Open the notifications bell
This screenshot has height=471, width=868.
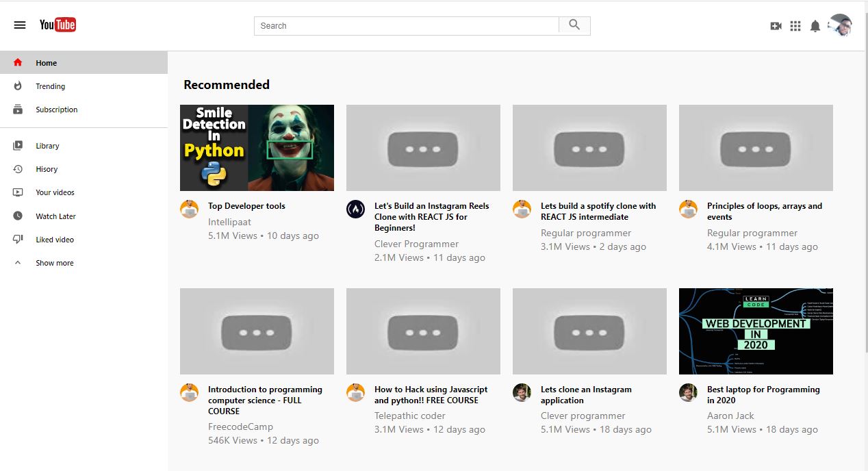coord(815,26)
